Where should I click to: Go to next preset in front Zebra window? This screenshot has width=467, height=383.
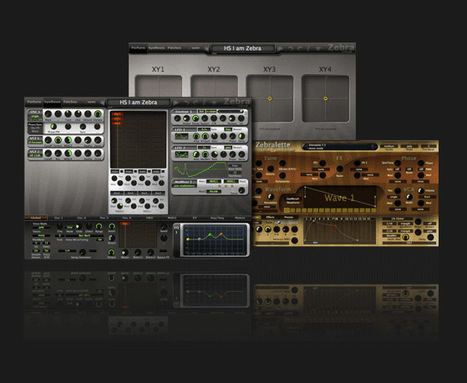coord(176,103)
